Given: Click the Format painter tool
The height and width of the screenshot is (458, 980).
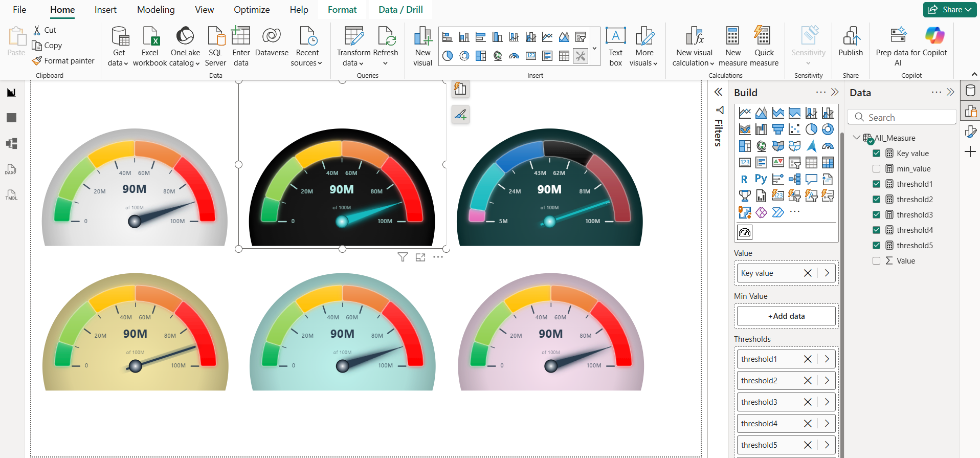Looking at the screenshot, I should tap(63, 61).
